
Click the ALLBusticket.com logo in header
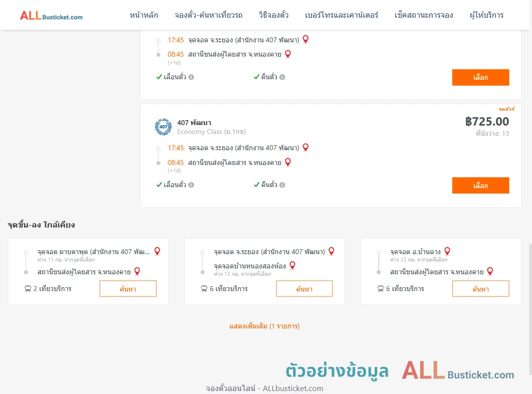(51, 16)
